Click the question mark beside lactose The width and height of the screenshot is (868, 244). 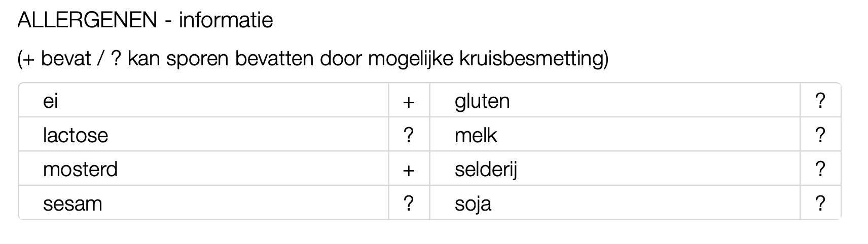(409, 135)
